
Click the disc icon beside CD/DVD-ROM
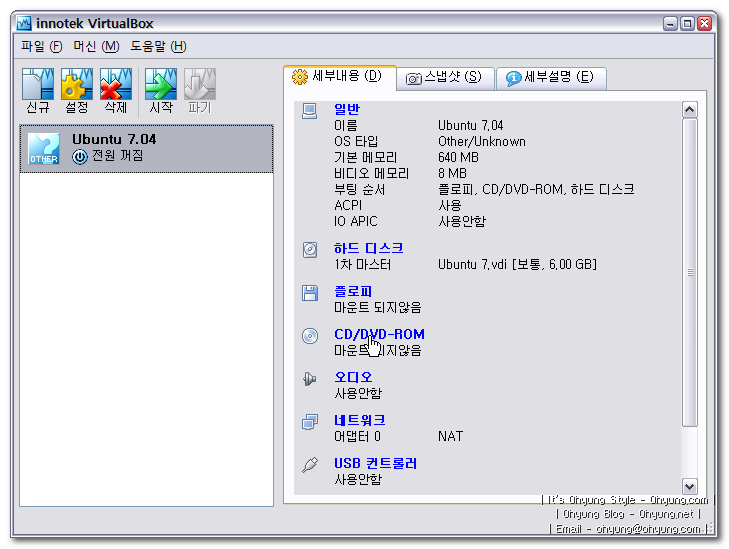[310, 336]
